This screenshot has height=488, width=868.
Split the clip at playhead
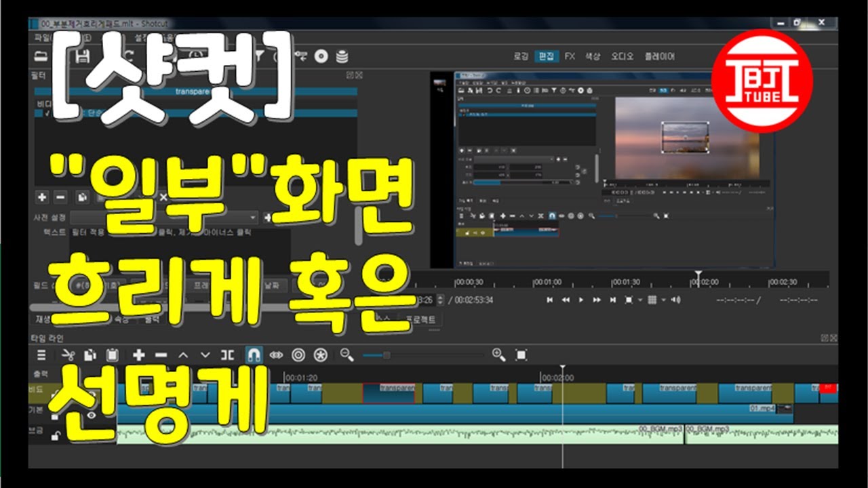pos(228,354)
